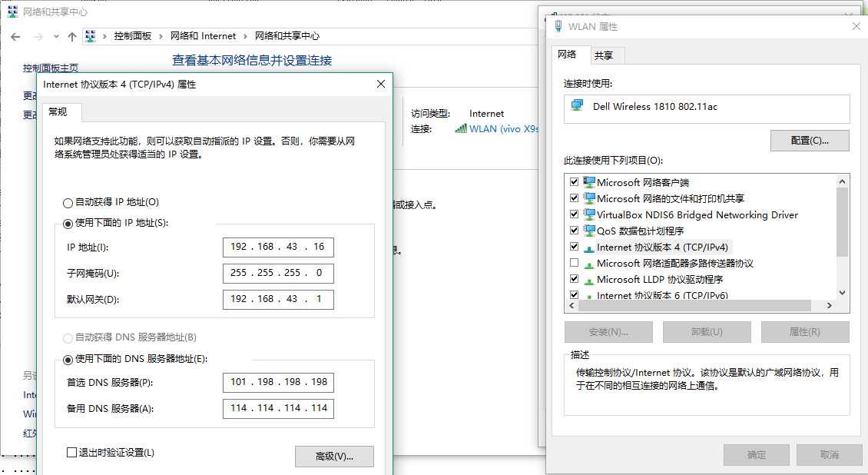
Task: Open the WLAN (vivo X9s) connection link
Action: 499,128
